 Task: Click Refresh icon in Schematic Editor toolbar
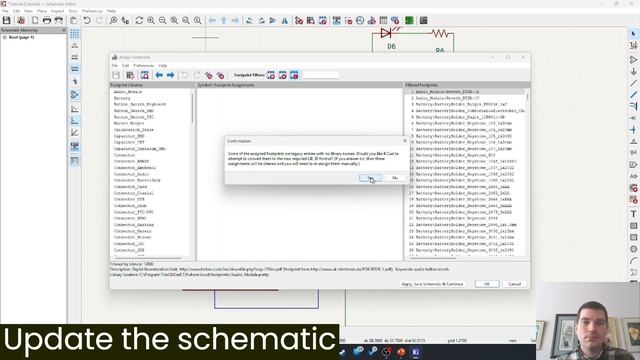point(139,20)
